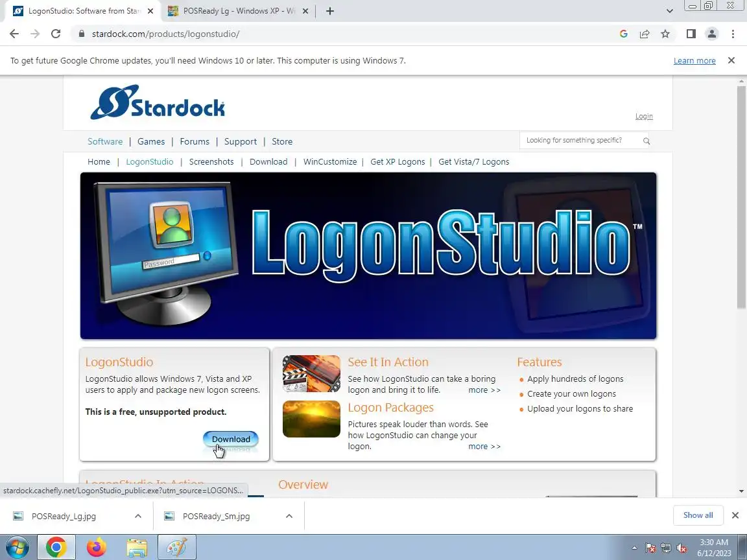Image resolution: width=747 pixels, height=560 pixels.
Task: Open a new tab with the plus button
Action: coord(329,11)
